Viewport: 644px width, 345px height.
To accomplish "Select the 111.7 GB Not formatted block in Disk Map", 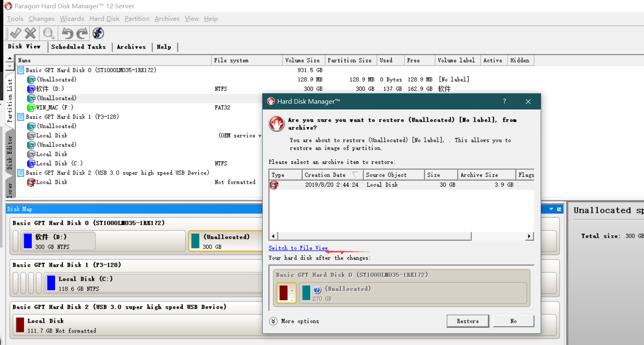I will point(138,325).
